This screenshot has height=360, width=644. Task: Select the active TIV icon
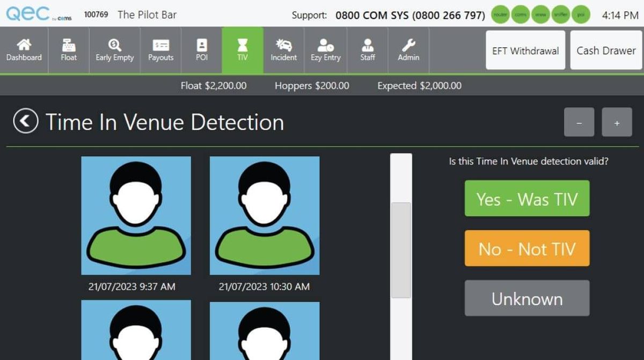(242, 50)
